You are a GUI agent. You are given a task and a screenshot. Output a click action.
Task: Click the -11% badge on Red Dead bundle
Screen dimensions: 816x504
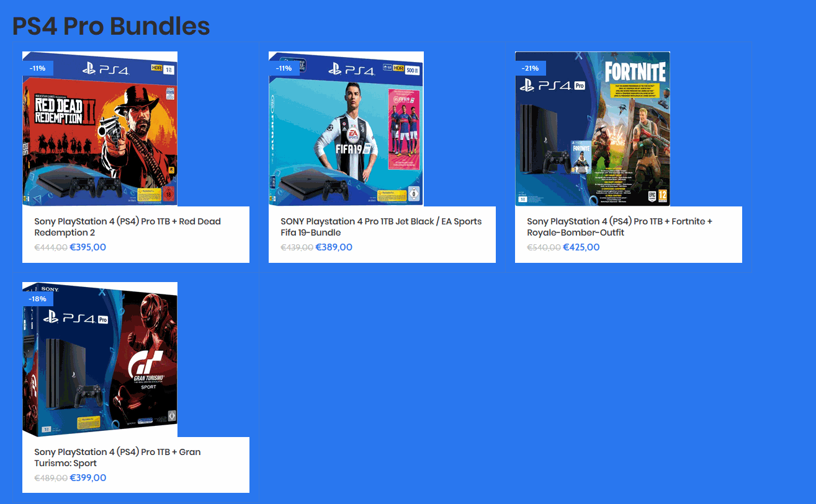tap(38, 68)
